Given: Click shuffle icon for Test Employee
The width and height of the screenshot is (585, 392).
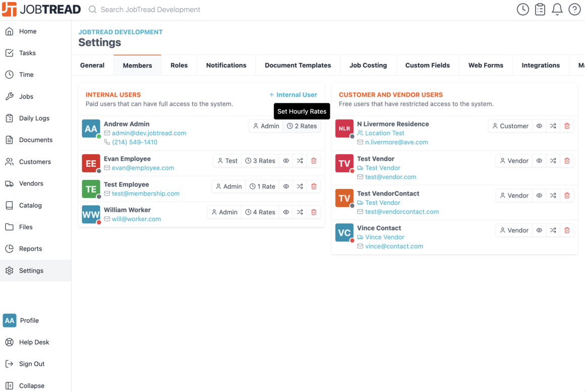Looking at the screenshot, I should (x=300, y=186).
